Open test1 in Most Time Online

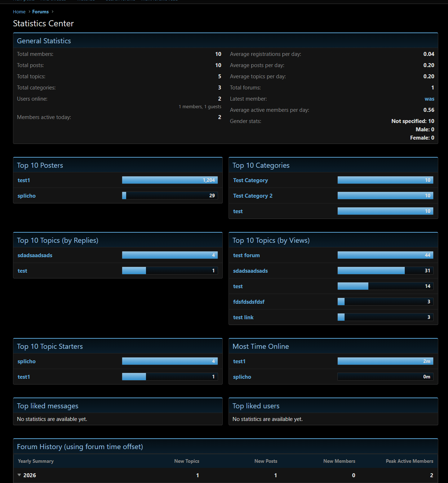click(239, 361)
